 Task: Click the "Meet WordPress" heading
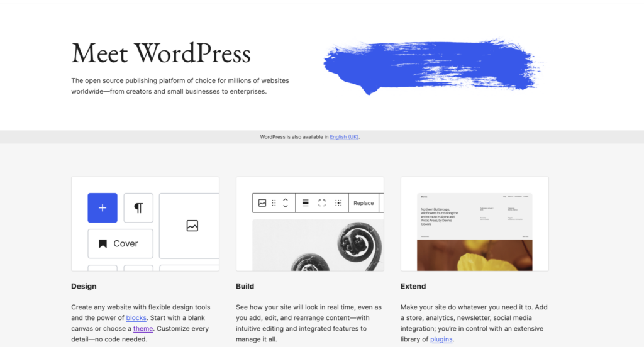point(161,53)
